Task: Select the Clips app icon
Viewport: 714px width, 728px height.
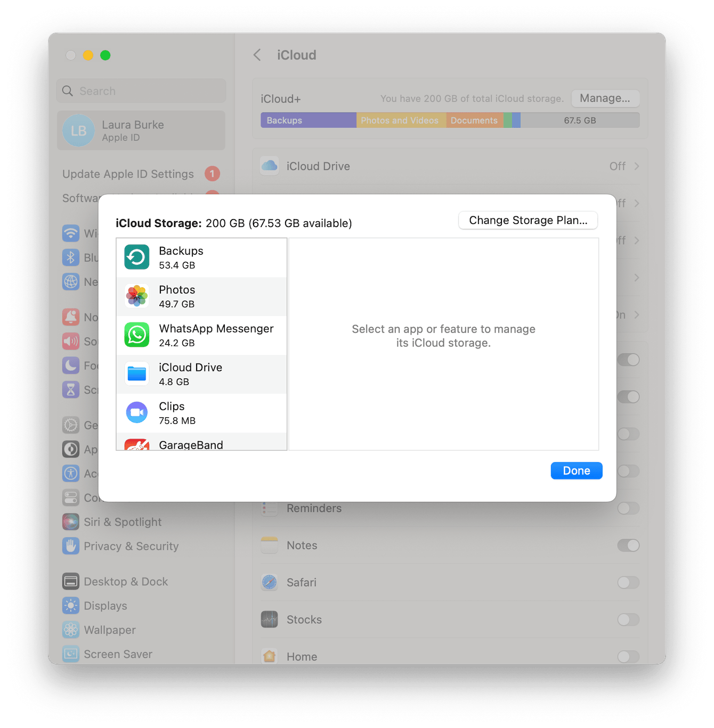Action: 137,413
